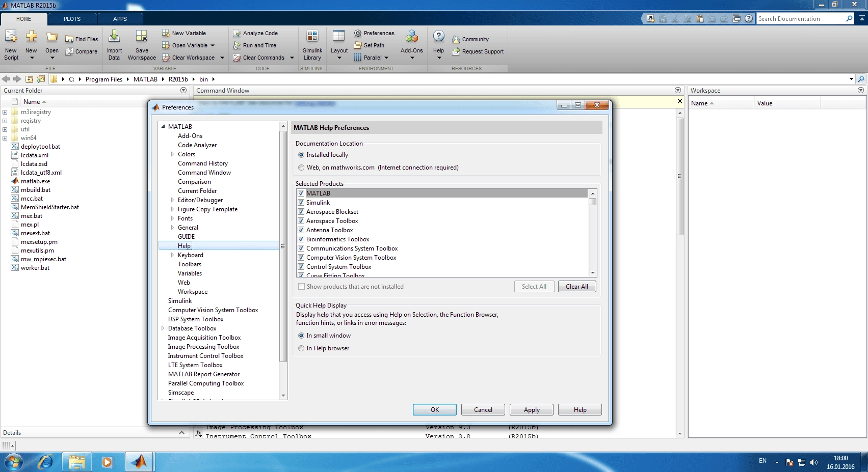Image resolution: width=868 pixels, height=472 pixels.
Task: Click the Layout icon
Action: 339,36
